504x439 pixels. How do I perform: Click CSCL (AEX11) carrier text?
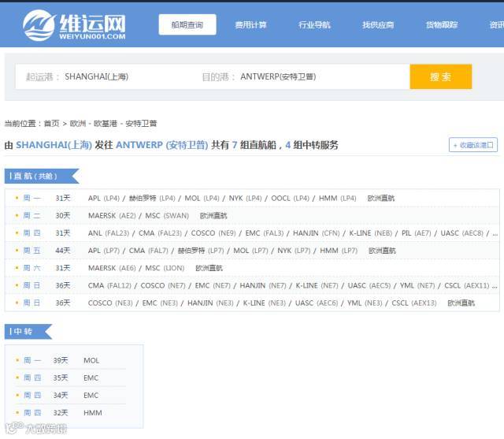(467, 285)
